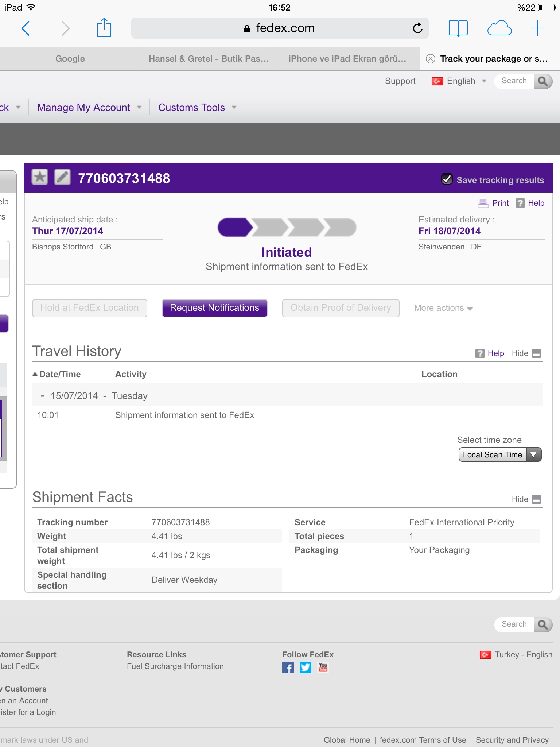560x747 pixels.
Task: Switch to the Hansel & Gretel tab
Action: coord(209,59)
